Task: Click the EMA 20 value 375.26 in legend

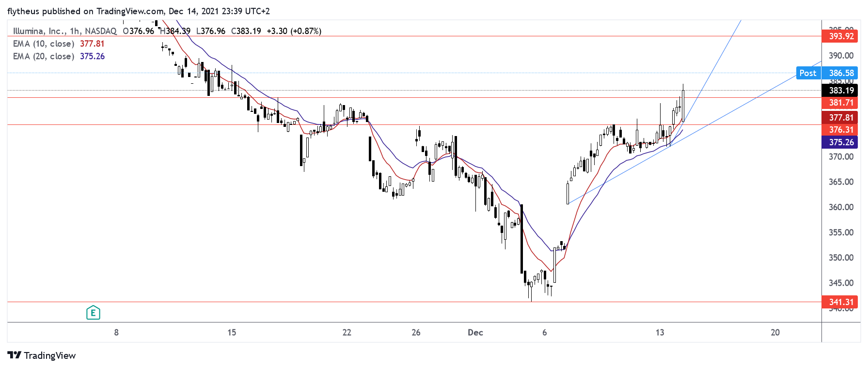Action: pyautogui.click(x=92, y=56)
